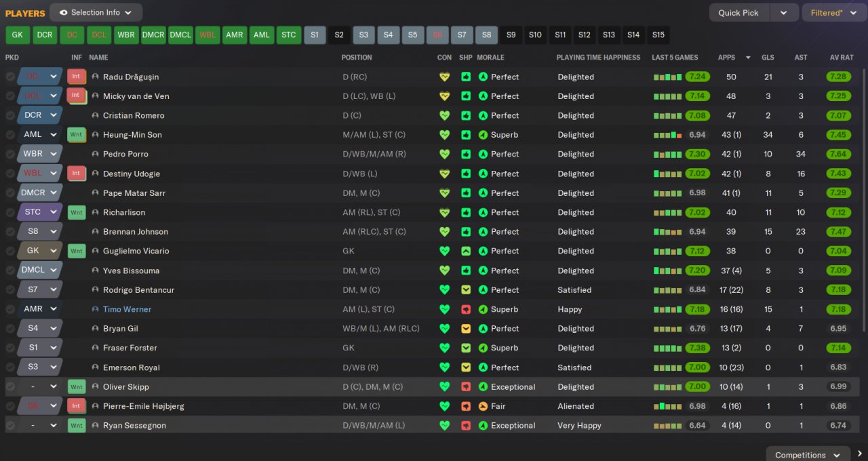Toggle selection check for Cristian Romero

coord(10,115)
